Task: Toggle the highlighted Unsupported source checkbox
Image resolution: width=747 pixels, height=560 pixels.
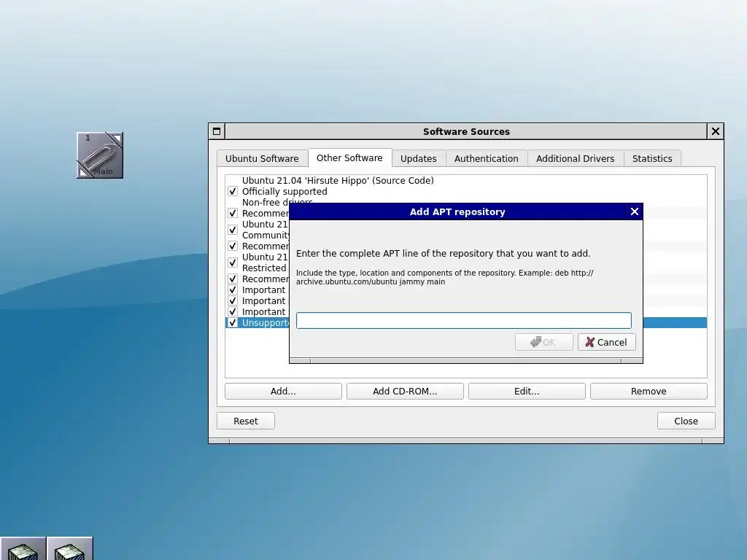Action: [233, 323]
